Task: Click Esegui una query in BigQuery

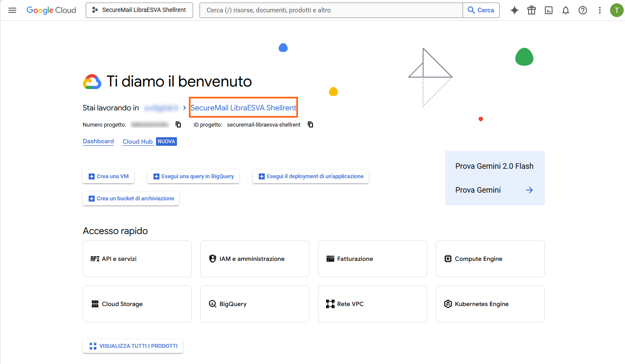Action: point(193,176)
